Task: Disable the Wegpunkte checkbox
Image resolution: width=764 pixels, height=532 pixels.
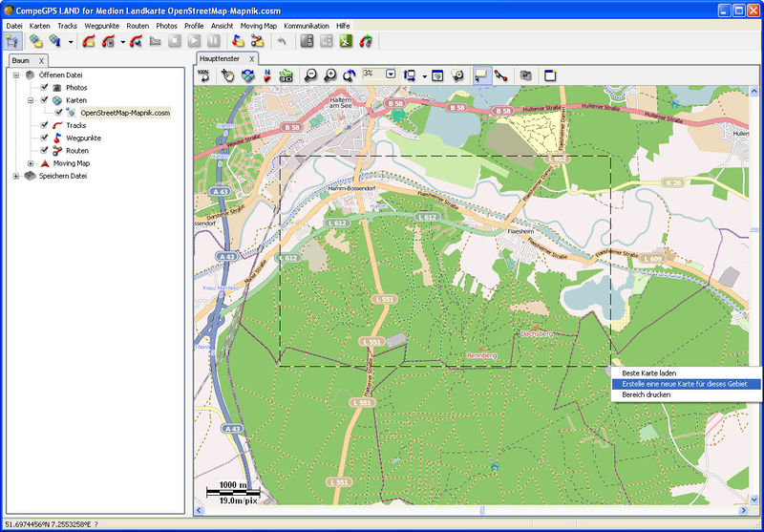Action: click(x=44, y=138)
